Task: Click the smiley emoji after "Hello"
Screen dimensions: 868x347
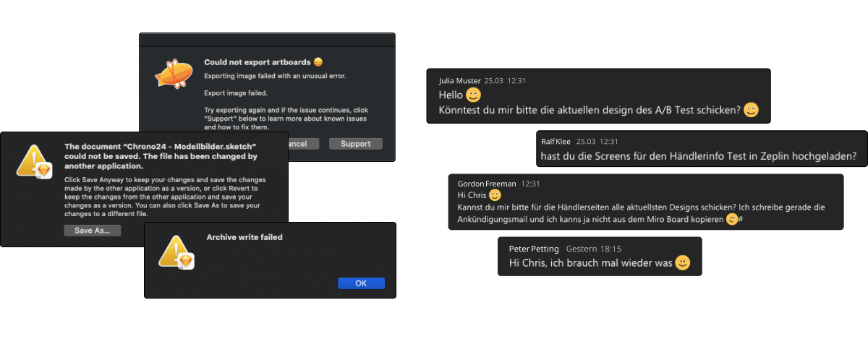Action: [473, 95]
